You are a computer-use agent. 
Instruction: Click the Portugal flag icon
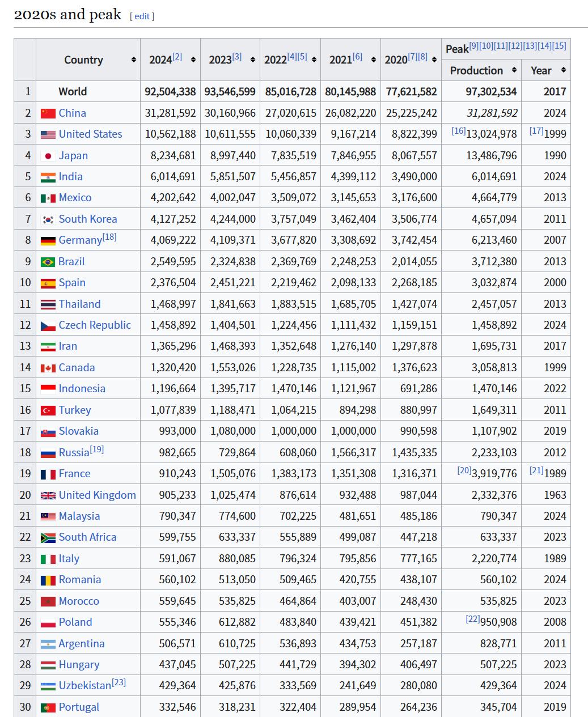[48, 707]
